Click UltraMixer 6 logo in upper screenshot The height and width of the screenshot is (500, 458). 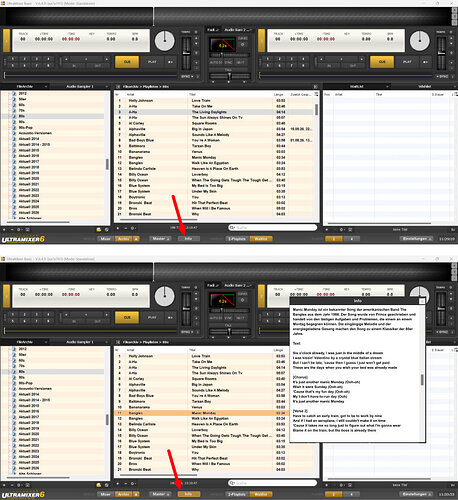click(x=23, y=239)
